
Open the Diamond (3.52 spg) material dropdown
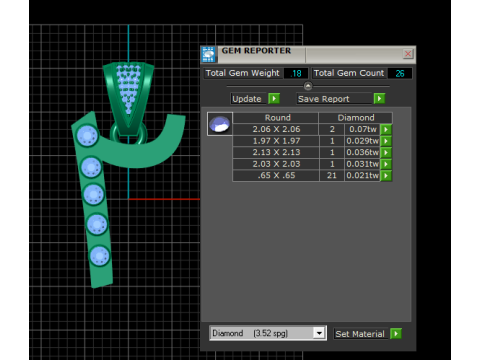click(319, 333)
